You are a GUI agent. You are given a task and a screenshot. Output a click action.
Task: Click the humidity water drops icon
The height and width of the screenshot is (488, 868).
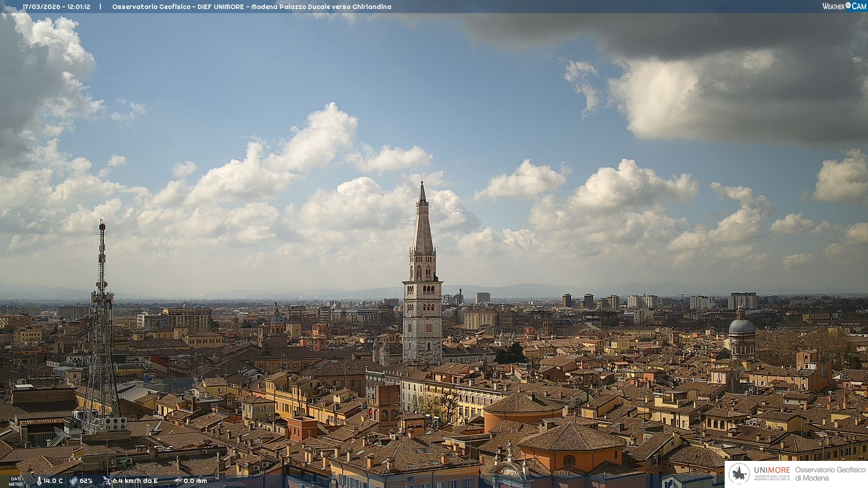coord(73,481)
